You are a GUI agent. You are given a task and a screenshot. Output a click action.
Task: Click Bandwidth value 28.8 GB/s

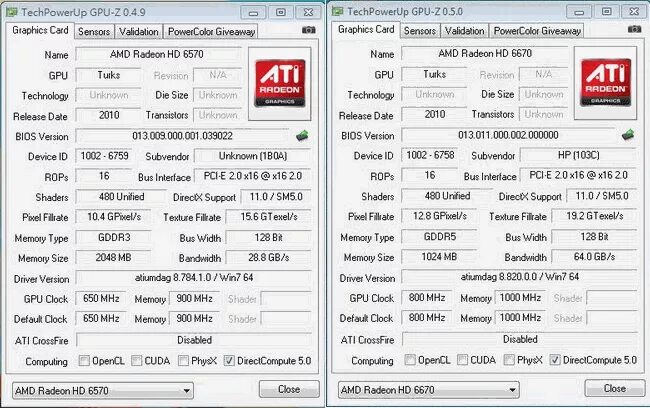point(269,257)
